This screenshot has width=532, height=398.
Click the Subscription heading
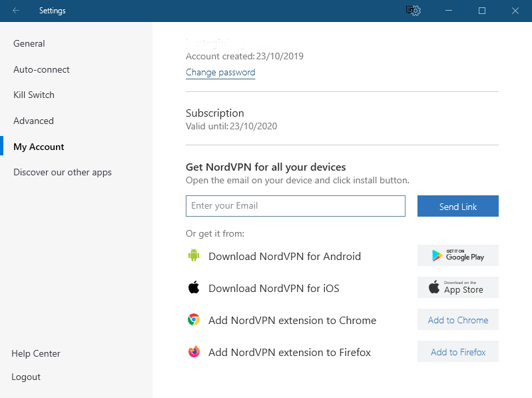pos(215,113)
